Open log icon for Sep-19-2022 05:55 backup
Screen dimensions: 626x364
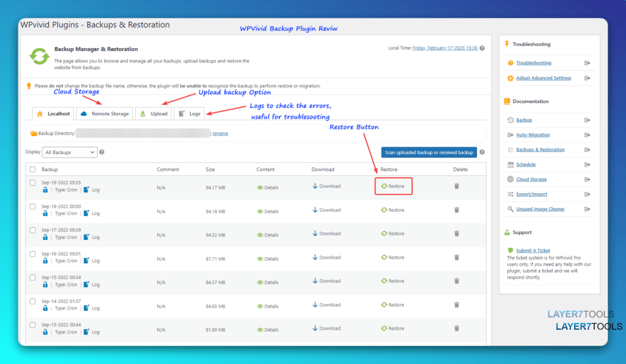[x=86, y=190]
